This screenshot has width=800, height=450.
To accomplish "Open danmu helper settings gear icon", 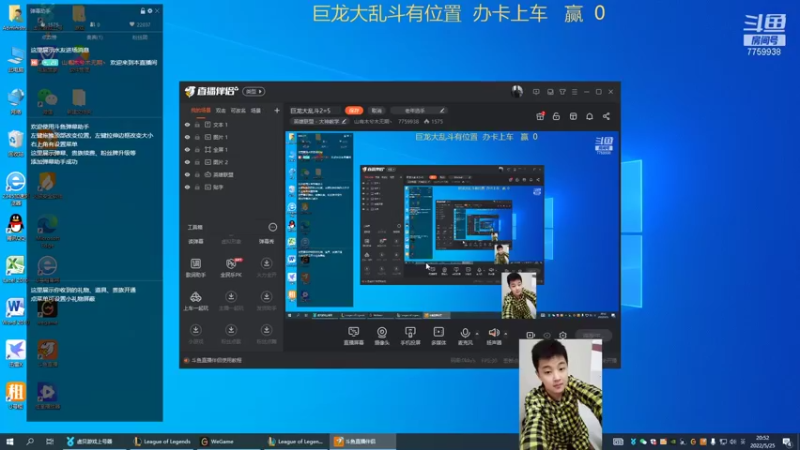I will pyautogui.click(x=149, y=11).
